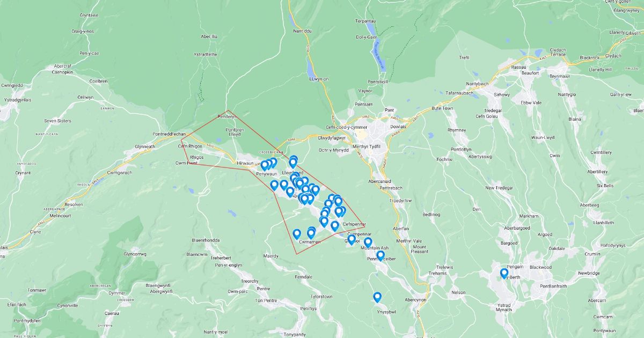Select the Ochr-y-Mynydd label

[x=333, y=150]
